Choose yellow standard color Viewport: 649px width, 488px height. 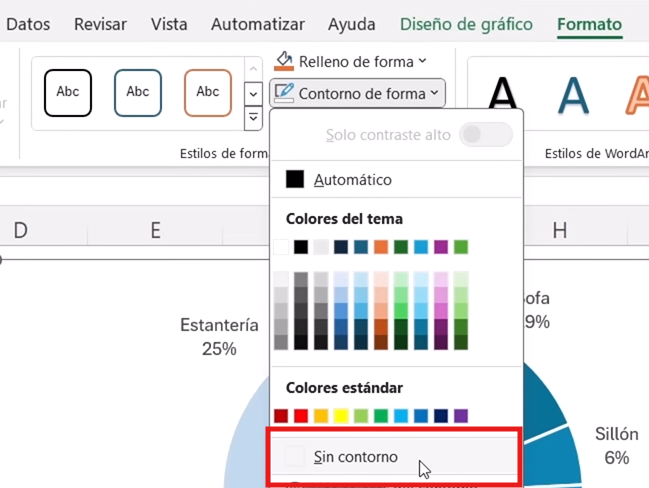[341, 416]
